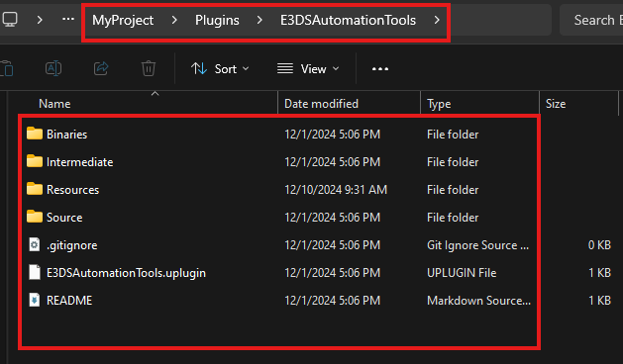Click the .gitignore file name
The width and height of the screenshot is (623, 364).
click(x=72, y=245)
